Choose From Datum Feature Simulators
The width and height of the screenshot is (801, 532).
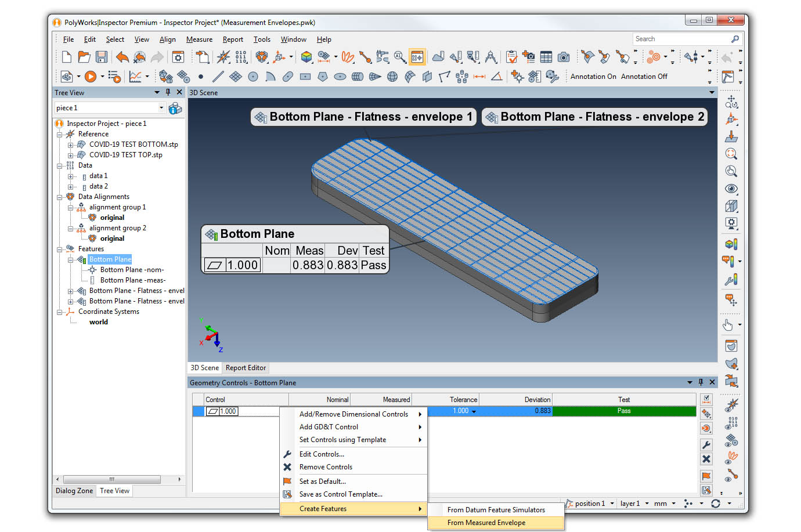coord(496,510)
